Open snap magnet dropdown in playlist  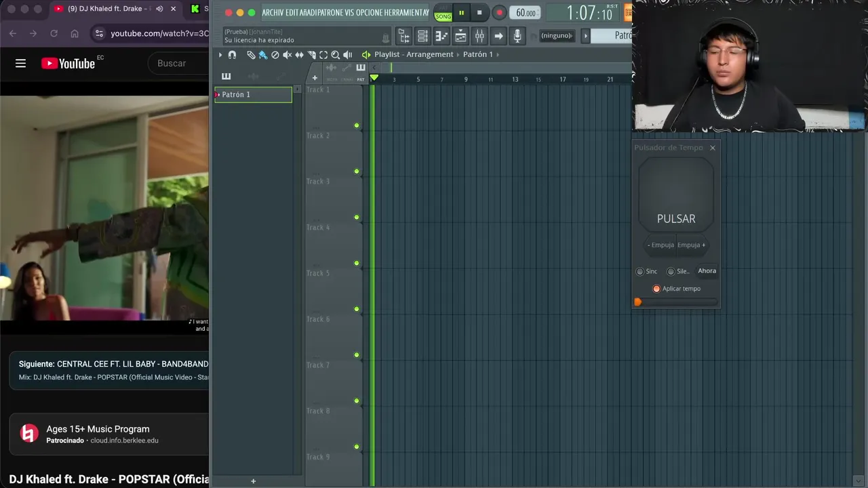pyautogui.click(x=232, y=55)
